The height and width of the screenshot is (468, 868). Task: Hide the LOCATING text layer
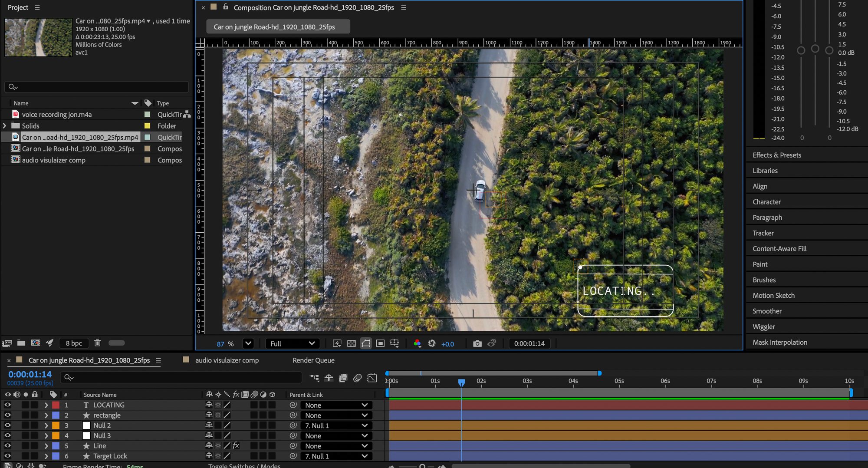click(x=7, y=405)
